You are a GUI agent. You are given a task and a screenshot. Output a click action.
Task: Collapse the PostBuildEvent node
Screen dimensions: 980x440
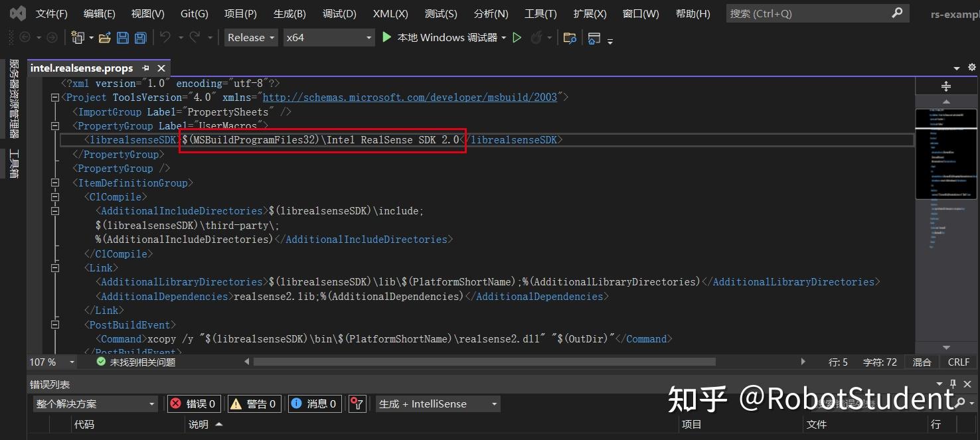point(55,325)
